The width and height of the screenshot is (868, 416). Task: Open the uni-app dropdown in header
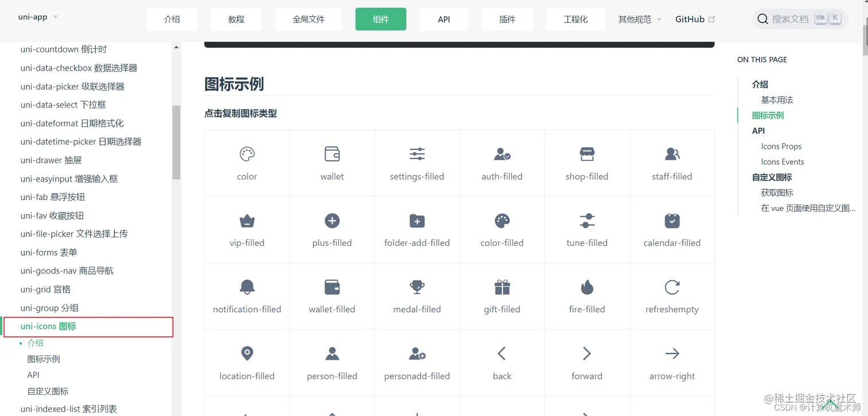pyautogui.click(x=38, y=17)
